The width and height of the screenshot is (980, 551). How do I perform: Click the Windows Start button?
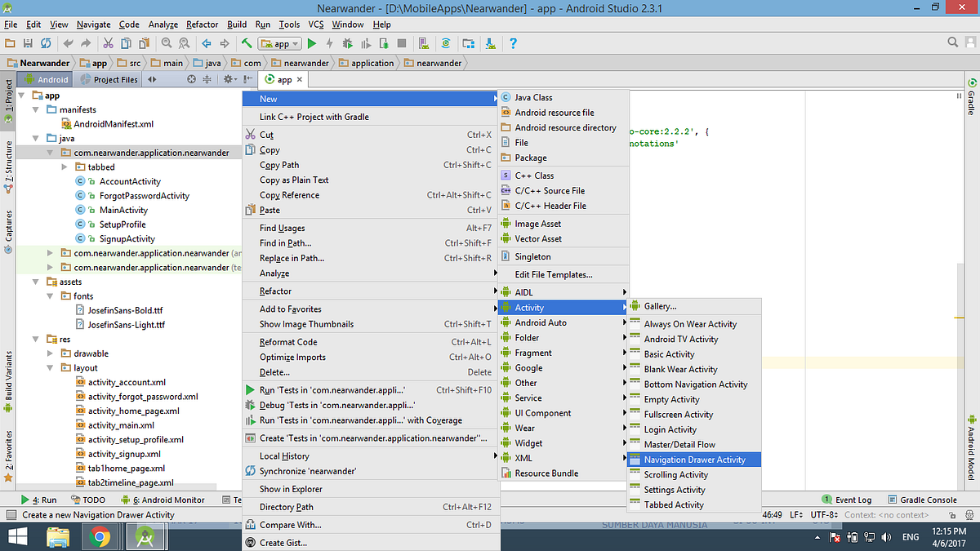pos(18,536)
